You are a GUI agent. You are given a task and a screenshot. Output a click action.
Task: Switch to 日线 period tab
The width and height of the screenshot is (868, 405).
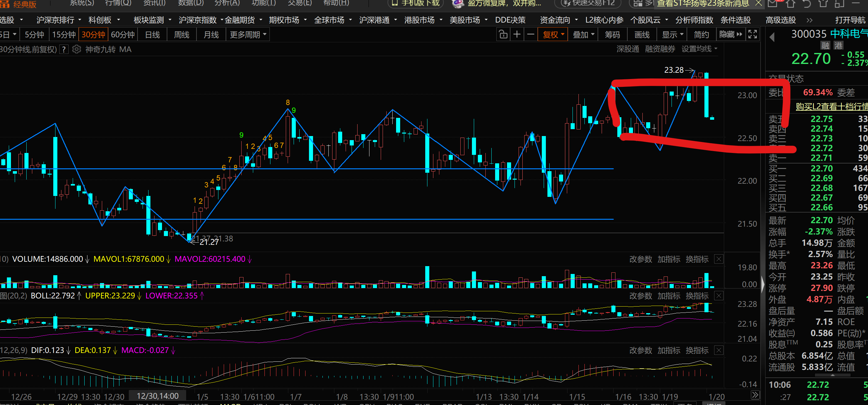152,35
